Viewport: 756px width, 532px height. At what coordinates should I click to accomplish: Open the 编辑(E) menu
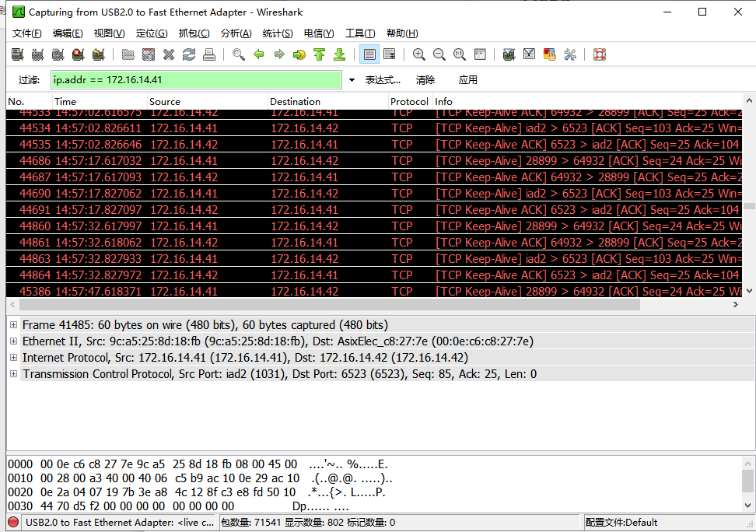pos(68,33)
